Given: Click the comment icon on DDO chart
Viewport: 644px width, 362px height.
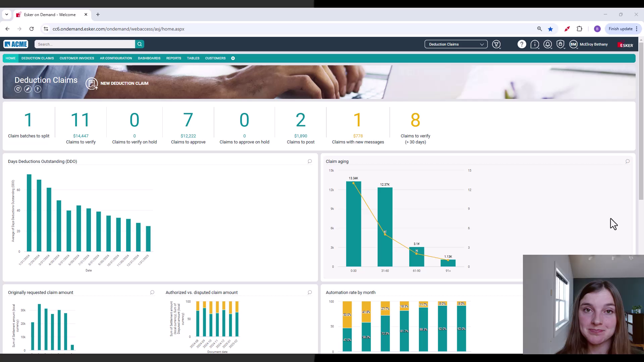Looking at the screenshot, I should [x=310, y=162].
